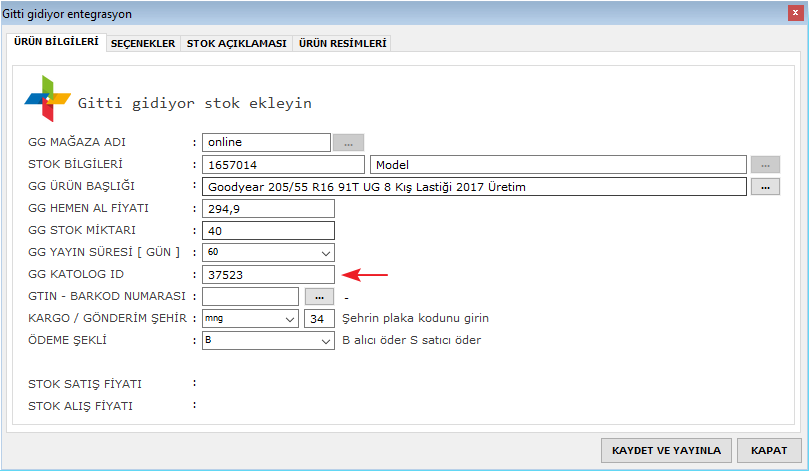Click the GG ÜRÜN BAŞLIĞI title field
The image size is (809, 471).
(x=474, y=187)
